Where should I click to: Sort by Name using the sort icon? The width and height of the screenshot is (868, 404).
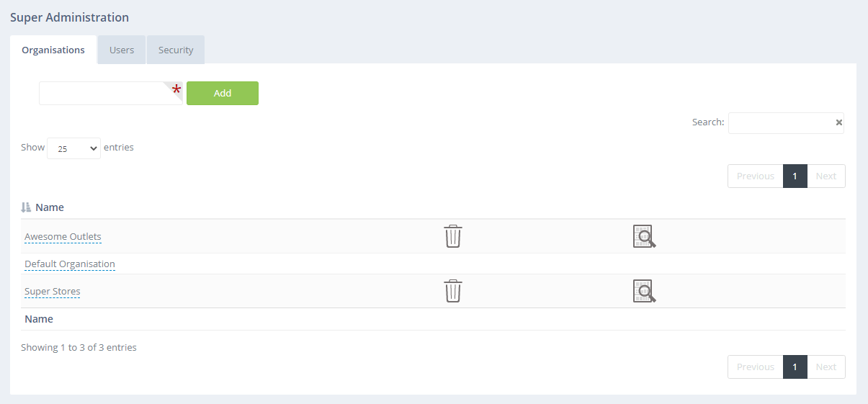[26, 207]
